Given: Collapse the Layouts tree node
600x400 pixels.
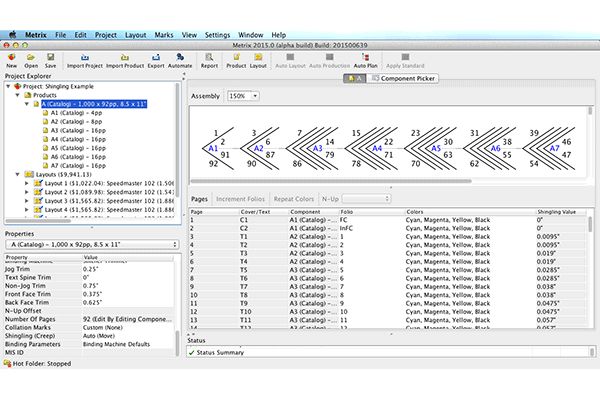Looking at the screenshot, I should click(x=18, y=174).
